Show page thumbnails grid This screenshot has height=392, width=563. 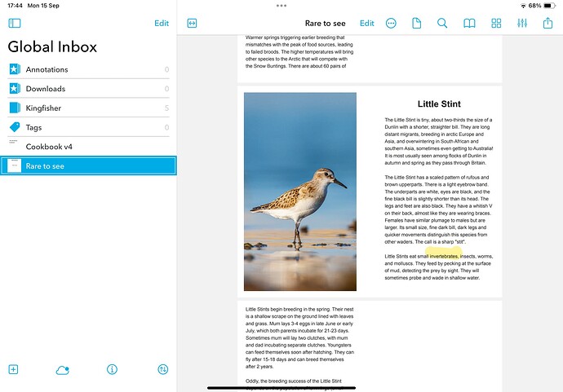495,24
